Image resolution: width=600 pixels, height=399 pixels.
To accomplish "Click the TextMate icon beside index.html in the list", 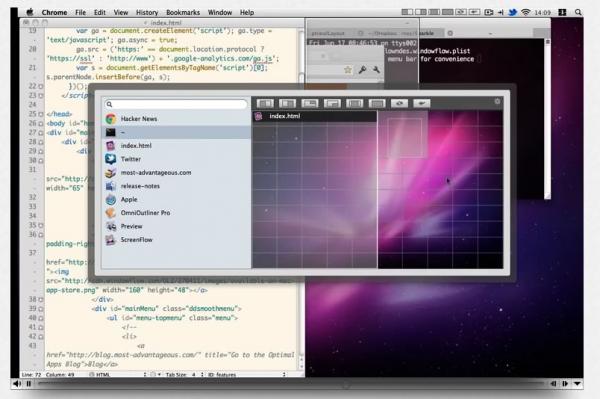I will pyautogui.click(x=111, y=146).
